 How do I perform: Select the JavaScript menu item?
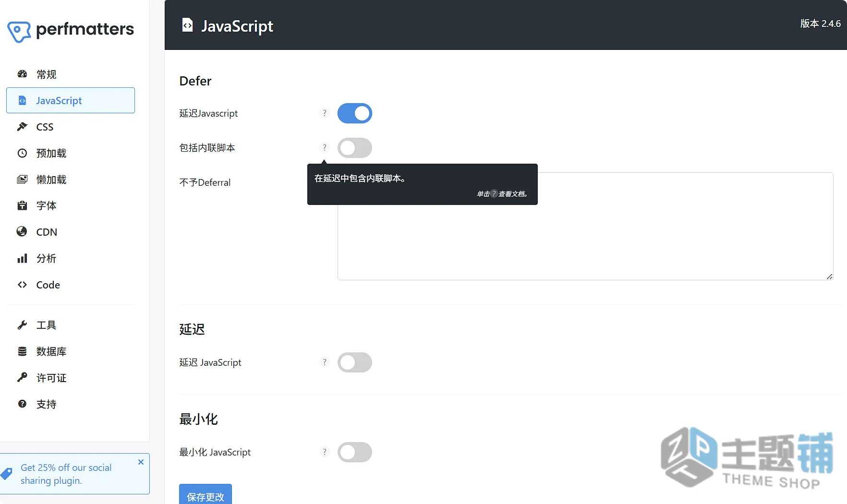click(x=71, y=100)
